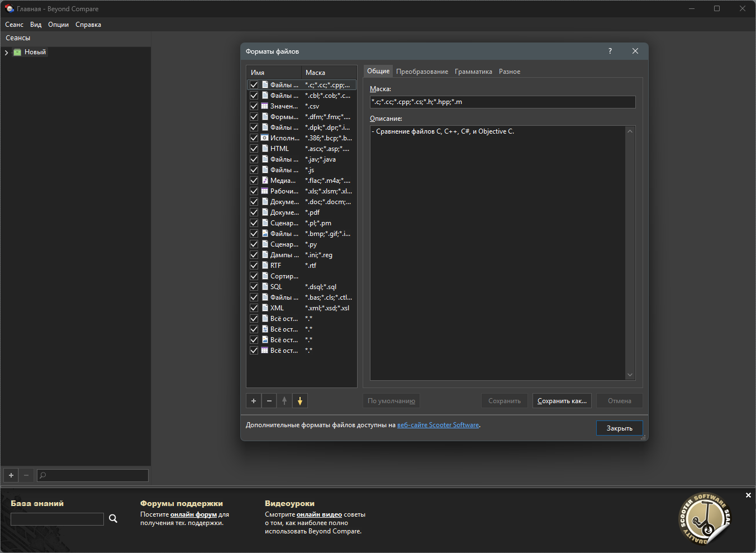Remove the selected file format with the minus button
This screenshot has width=756, height=553.
pyautogui.click(x=269, y=401)
